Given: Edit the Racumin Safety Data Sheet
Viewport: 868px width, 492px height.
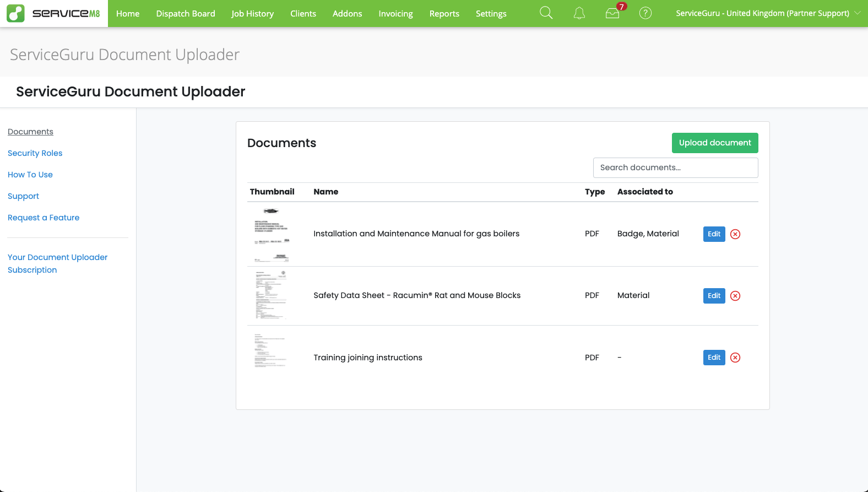Looking at the screenshot, I should [x=714, y=296].
